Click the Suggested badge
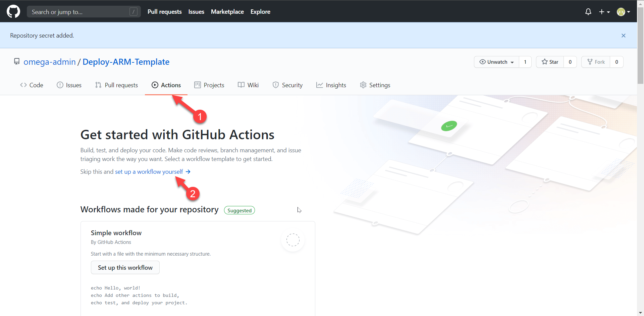This screenshot has height=316, width=644. (x=239, y=210)
